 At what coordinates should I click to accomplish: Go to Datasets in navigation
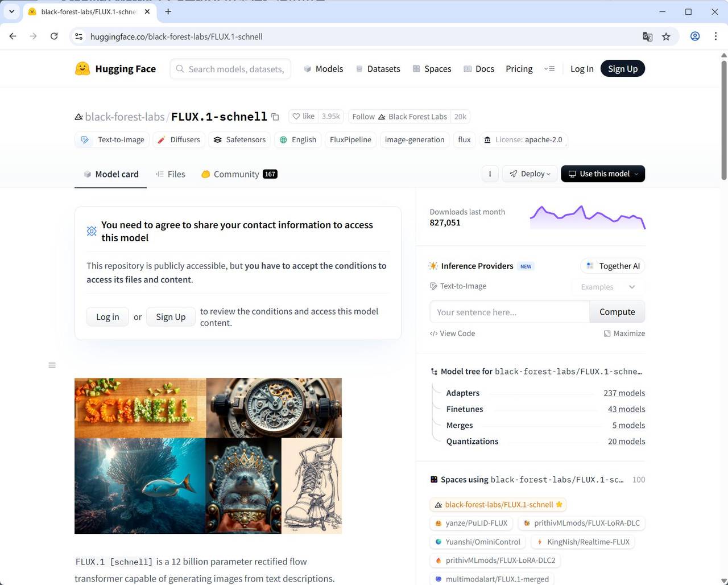378,69
